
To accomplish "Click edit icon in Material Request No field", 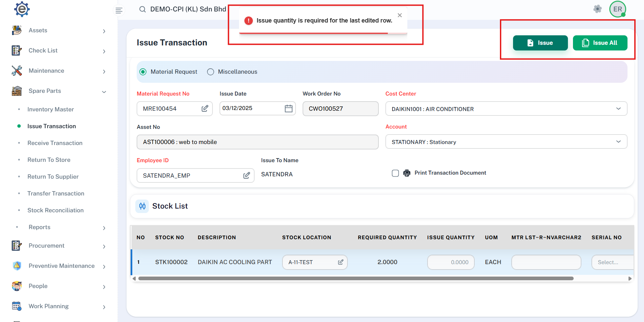I will click(205, 108).
